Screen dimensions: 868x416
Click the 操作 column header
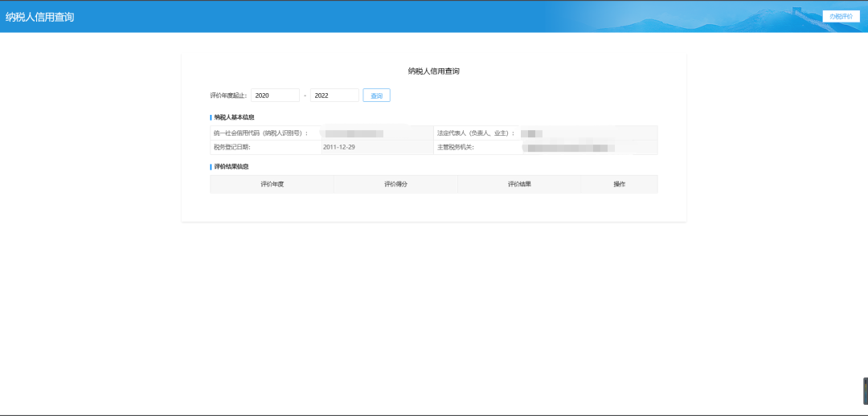[x=620, y=184]
